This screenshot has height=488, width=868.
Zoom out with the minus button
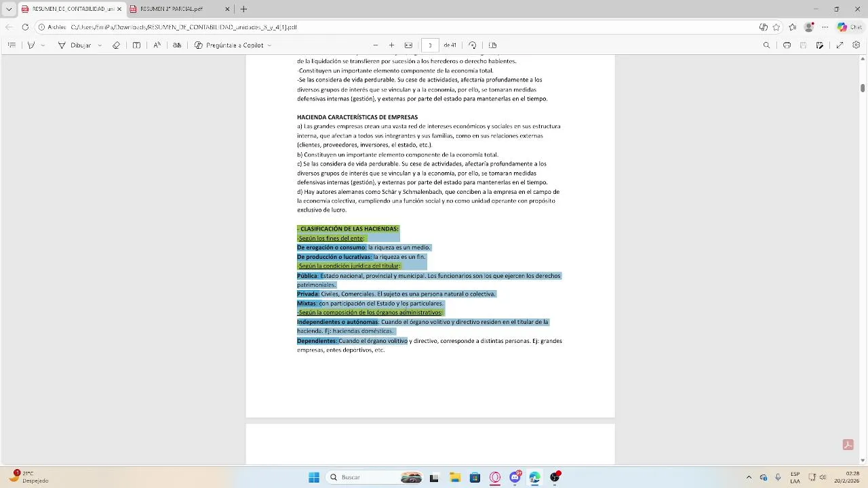(375, 45)
